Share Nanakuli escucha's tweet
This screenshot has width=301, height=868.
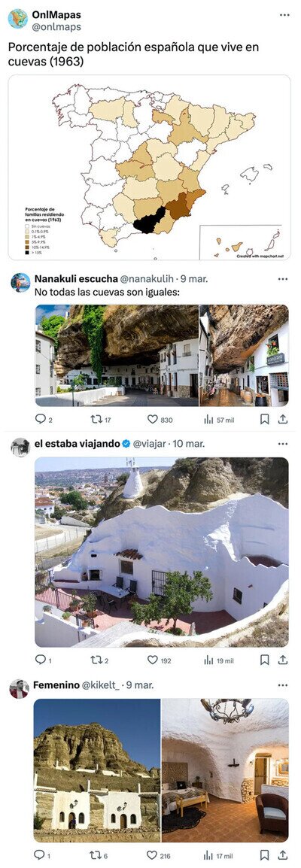click(283, 420)
